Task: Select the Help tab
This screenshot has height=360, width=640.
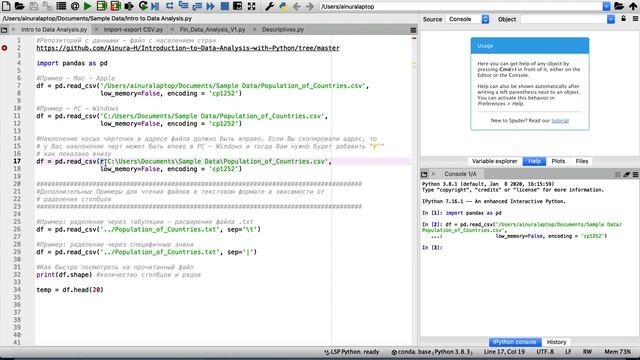Action: (x=534, y=161)
